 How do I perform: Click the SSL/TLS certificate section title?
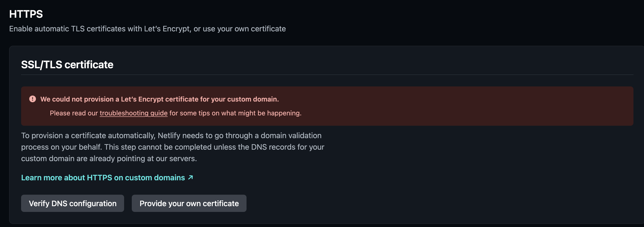(67, 64)
